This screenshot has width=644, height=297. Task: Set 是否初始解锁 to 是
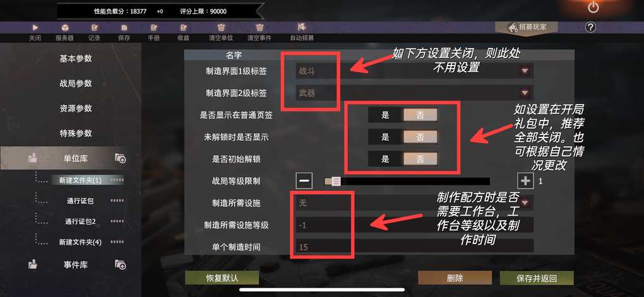(x=385, y=159)
